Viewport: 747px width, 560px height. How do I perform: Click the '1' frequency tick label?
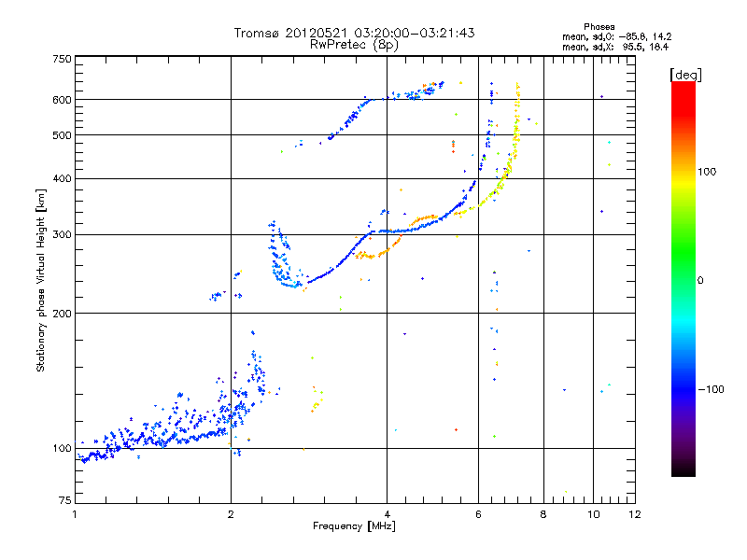[75, 514]
